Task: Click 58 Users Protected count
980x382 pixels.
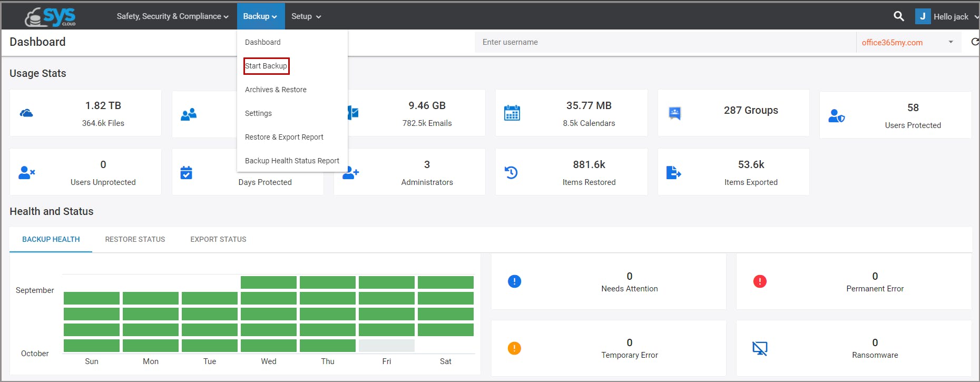Action: 913,107
